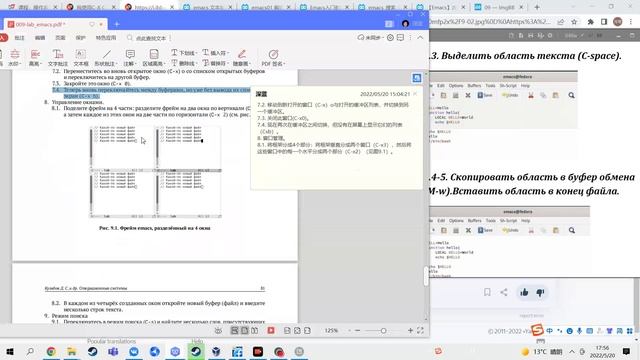Click the translation panel icon beside document
Image resolution: width=640 pixels, height=360 pixels.
point(416,78)
